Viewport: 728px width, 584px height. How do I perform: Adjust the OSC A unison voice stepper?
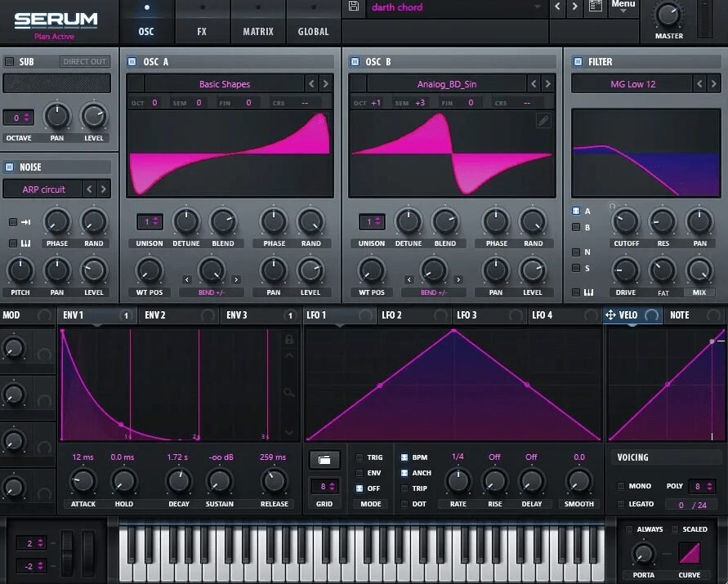[x=150, y=222]
